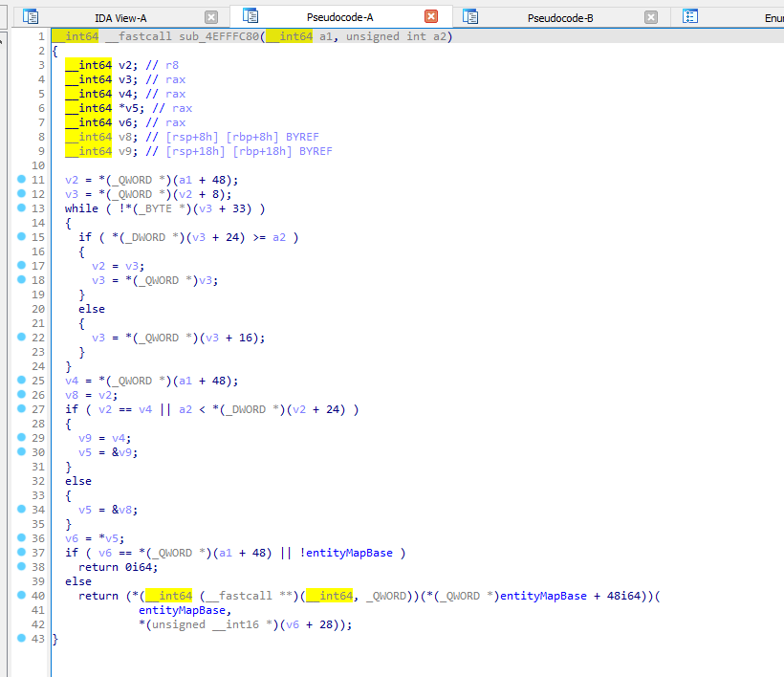Click the Pseudocode-B tab icon
The image size is (784, 677).
click(470, 16)
